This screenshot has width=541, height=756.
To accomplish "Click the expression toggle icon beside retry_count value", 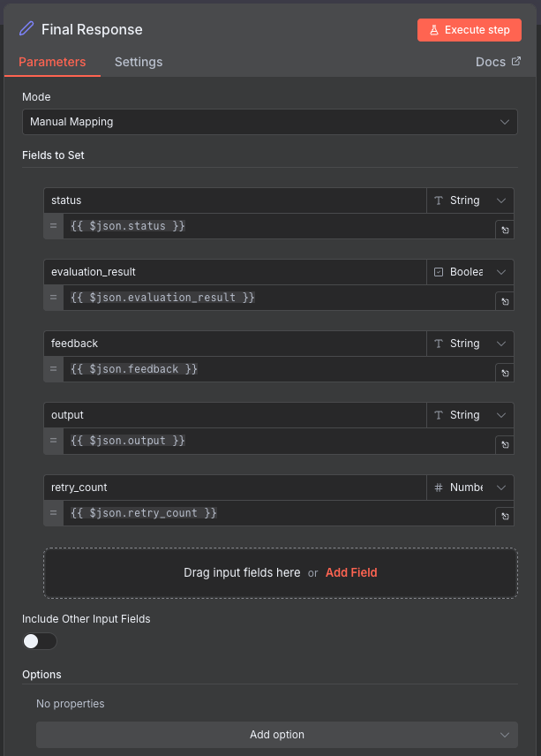I will pos(504,516).
